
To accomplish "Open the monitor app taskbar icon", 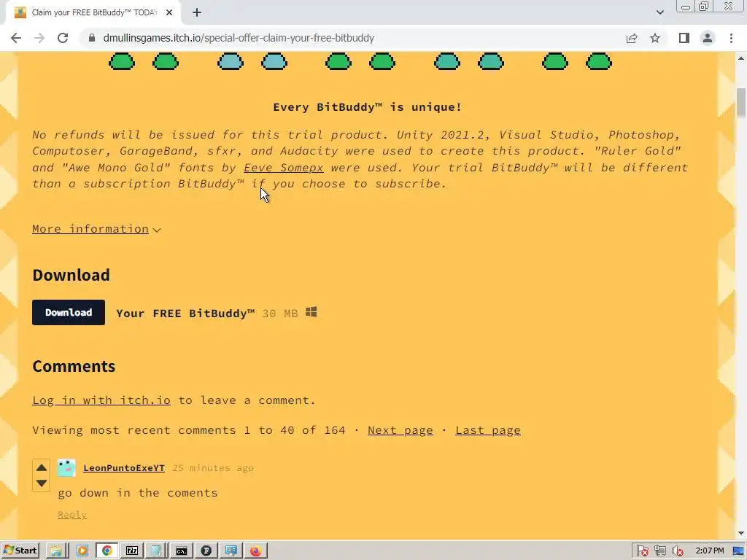I will (x=231, y=551).
